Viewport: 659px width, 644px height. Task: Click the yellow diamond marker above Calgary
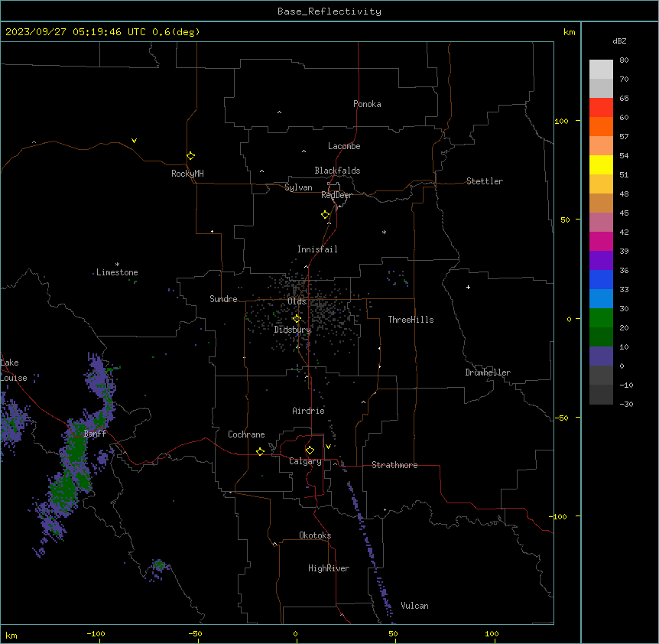point(310,450)
